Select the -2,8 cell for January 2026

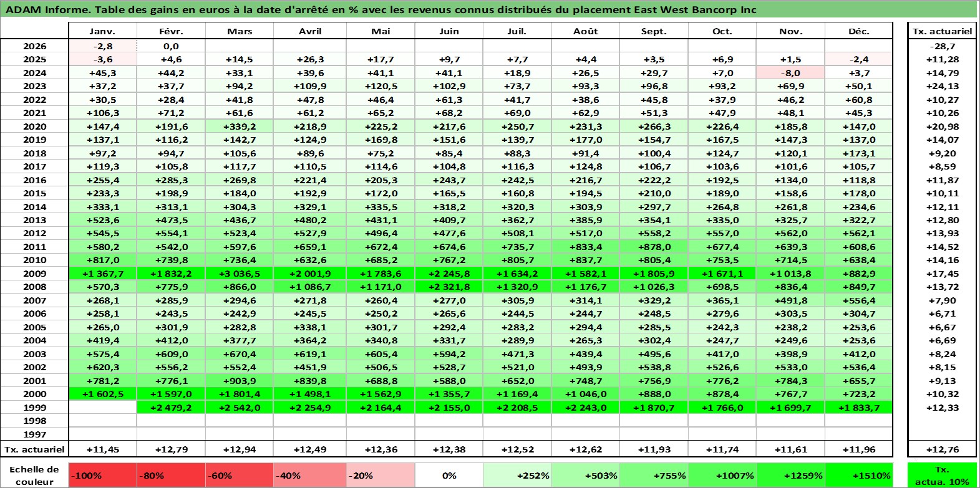click(102, 46)
